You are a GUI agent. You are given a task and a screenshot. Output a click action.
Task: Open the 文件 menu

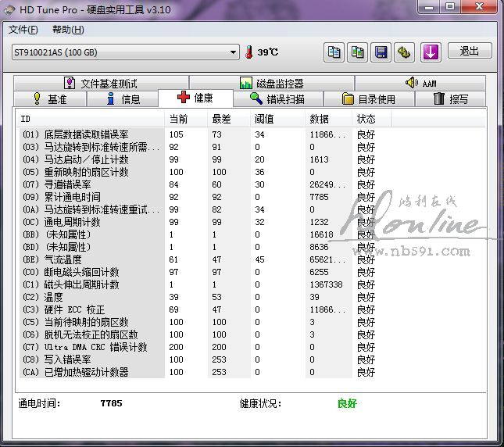click(x=23, y=30)
